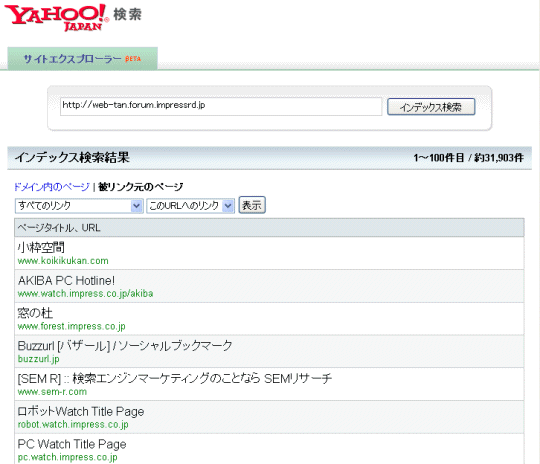Click the 表示 button
Viewport: 540px width, 464px height.
(252, 205)
